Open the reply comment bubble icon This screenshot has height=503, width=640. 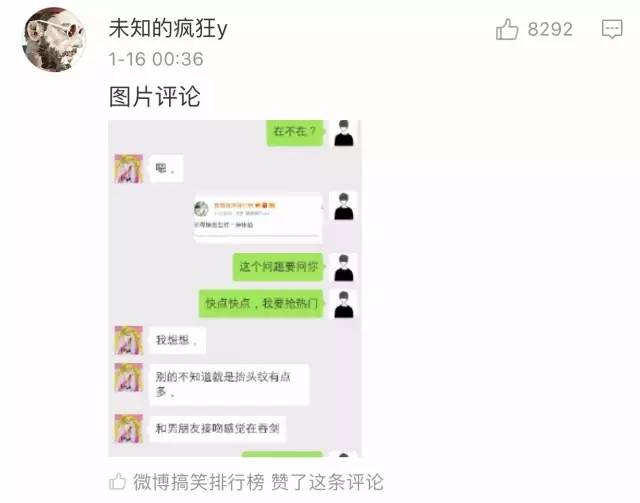pyautogui.click(x=612, y=29)
